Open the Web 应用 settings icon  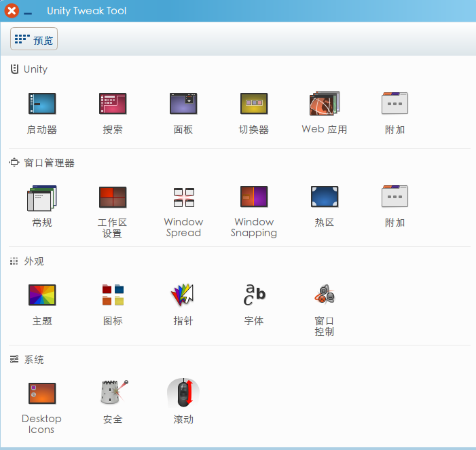[325, 104]
